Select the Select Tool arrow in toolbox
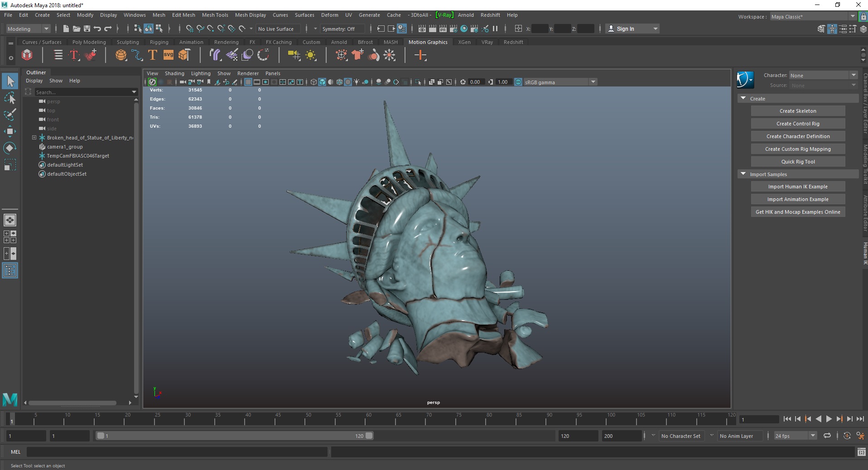The image size is (868, 470). click(x=10, y=82)
